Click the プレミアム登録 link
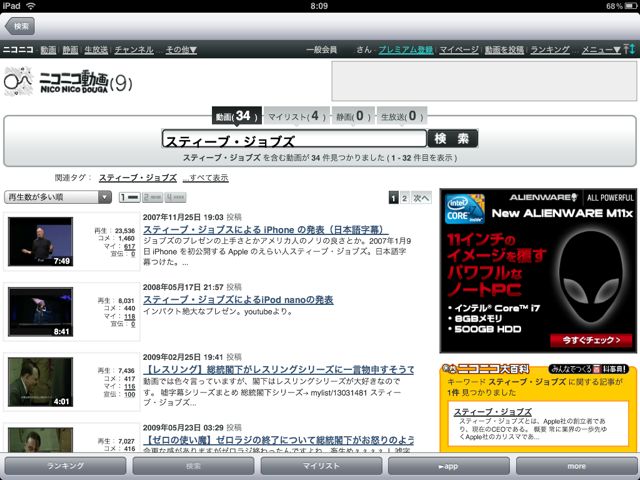This screenshot has height=480, width=640. click(x=406, y=50)
